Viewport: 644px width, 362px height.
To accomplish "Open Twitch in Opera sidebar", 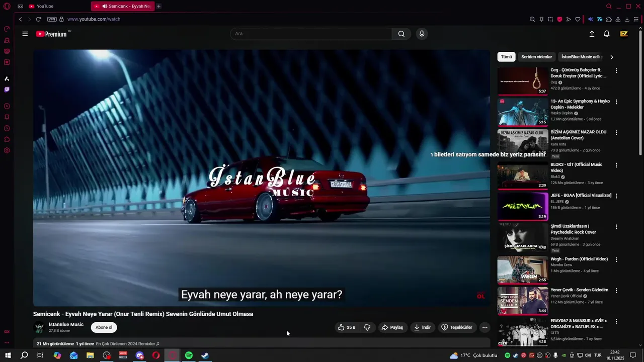I will click(x=7, y=89).
